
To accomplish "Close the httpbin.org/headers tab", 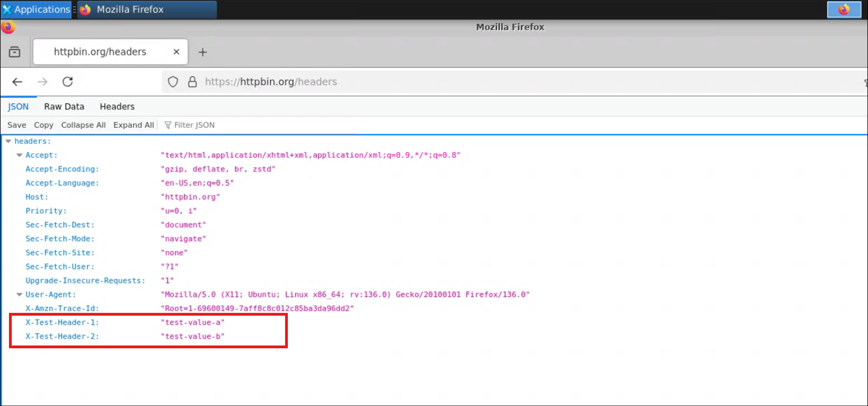I will click(x=176, y=52).
